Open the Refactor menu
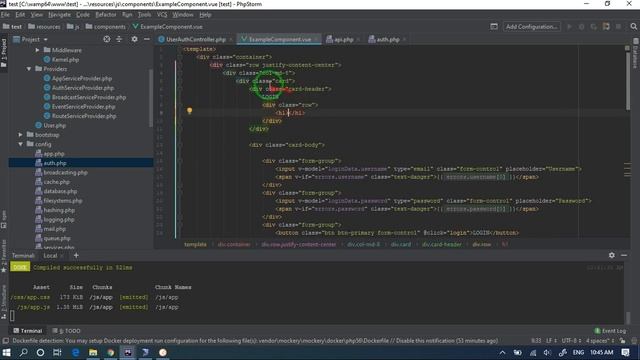The height and width of the screenshot is (360, 640). point(106,15)
